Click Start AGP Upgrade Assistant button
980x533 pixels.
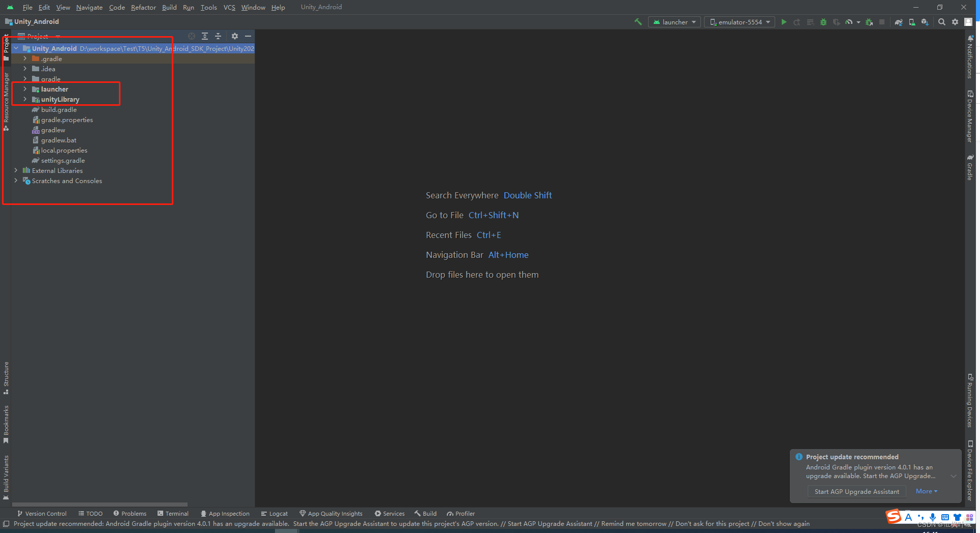pos(856,491)
